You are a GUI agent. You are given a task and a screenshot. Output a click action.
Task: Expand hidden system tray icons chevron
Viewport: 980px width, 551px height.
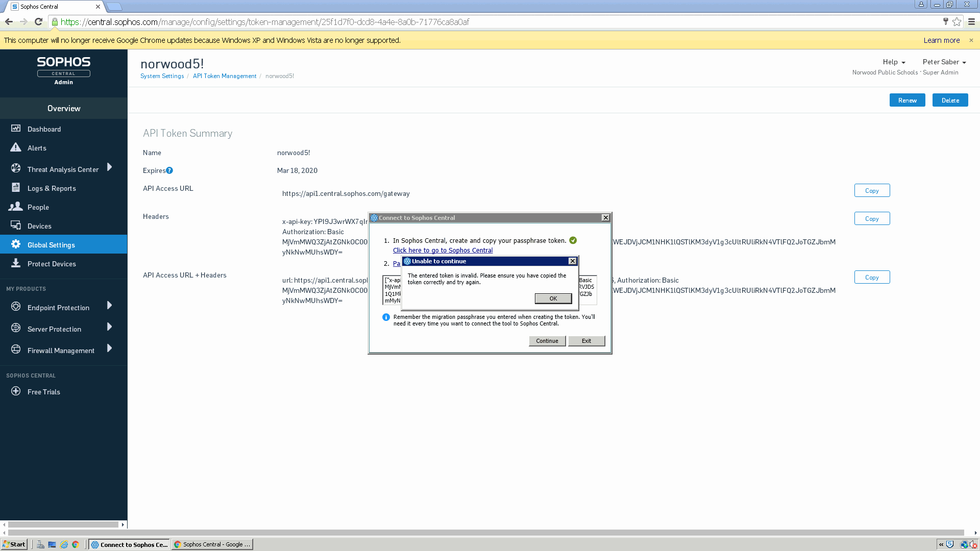tap(941, 544)
